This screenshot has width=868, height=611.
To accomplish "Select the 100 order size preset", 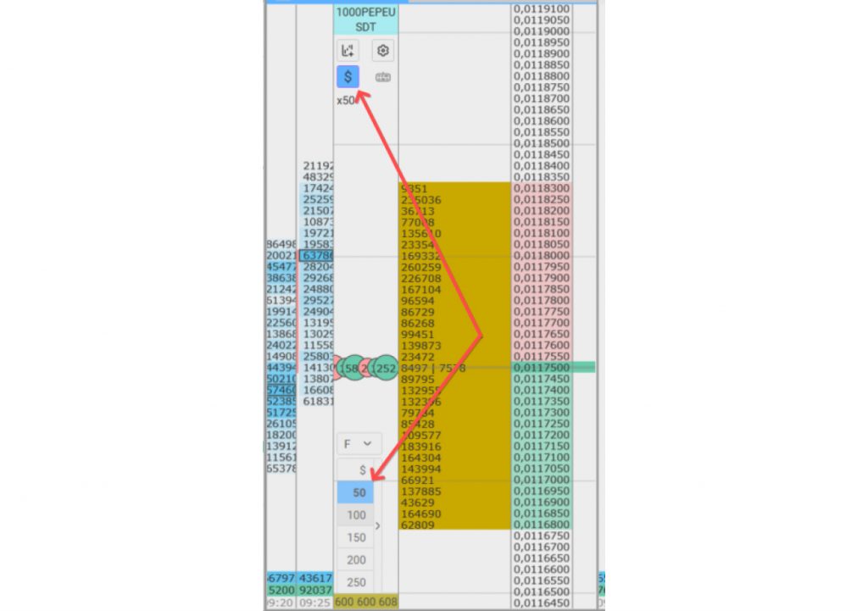I will [x=356, y=515].
